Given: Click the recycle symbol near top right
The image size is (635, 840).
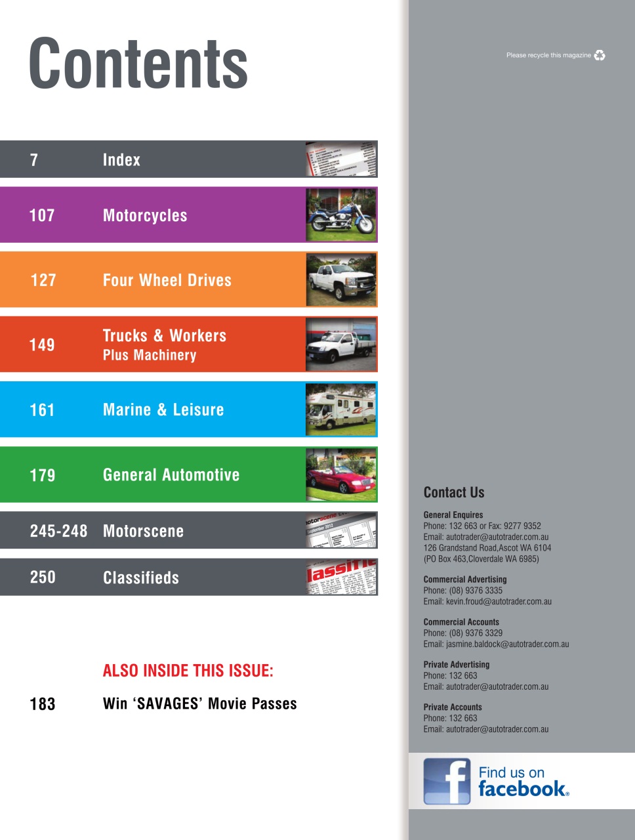Looking at the screenshot, I should coord(599,56).
